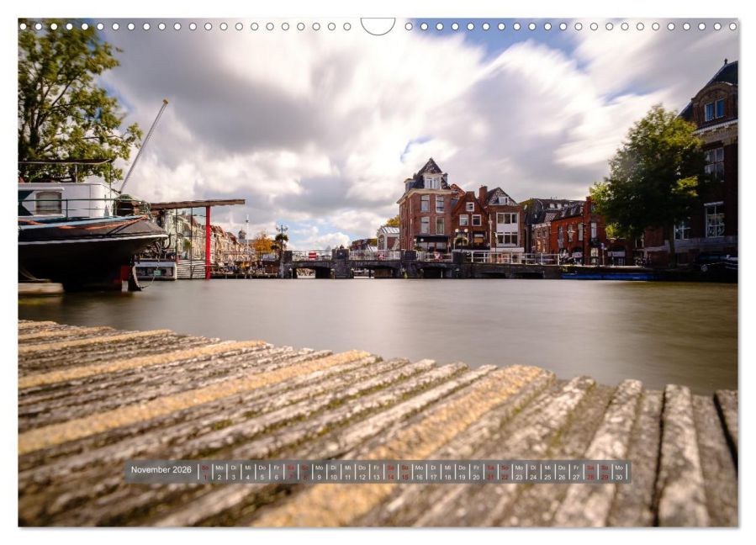The image size is (756, 545).
Task: Select Friday 27 in the calendar strip
Action: coord(576,472)
